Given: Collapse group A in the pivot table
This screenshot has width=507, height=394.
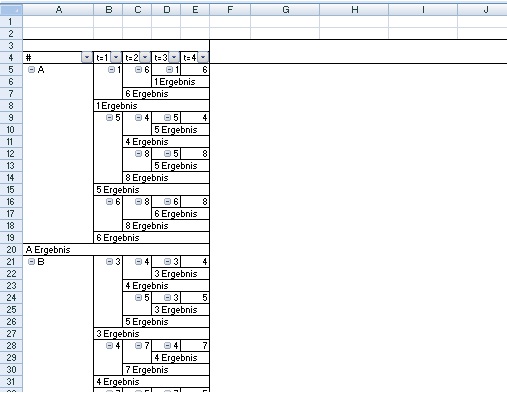Looking at the screenshot, I should coord(31,70).
